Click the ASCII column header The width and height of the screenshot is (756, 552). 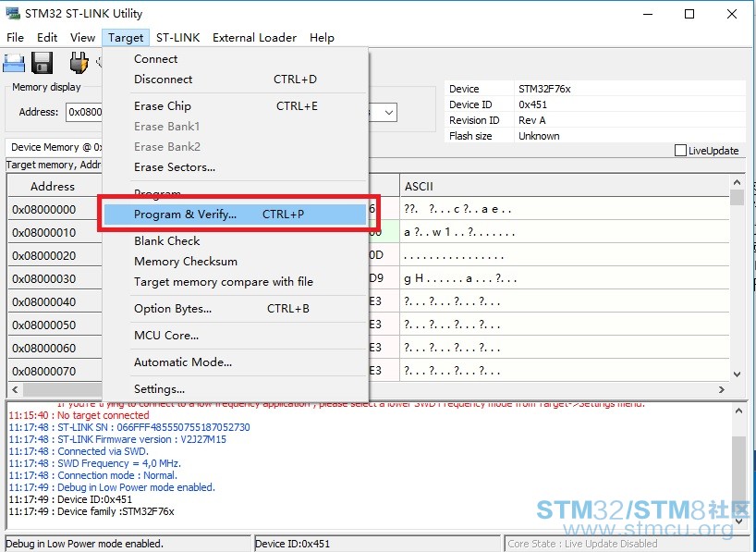point(564,186)
